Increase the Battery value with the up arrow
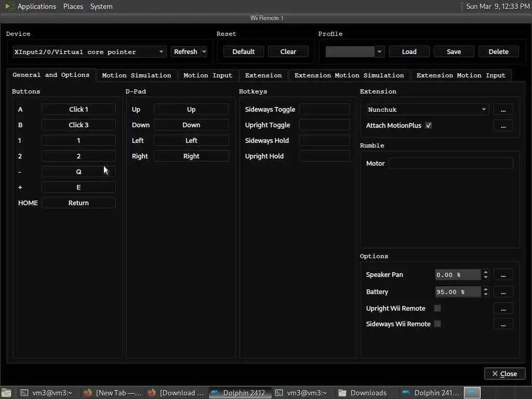The width and height of the screenshot is (532, 399). pyautogui.click(x=486, y=289)
